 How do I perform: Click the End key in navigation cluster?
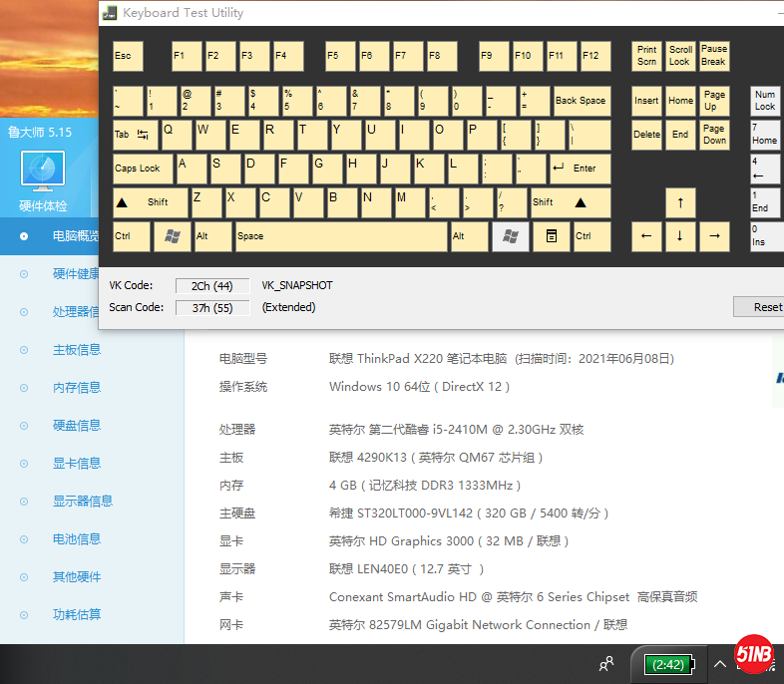point(680,135)
